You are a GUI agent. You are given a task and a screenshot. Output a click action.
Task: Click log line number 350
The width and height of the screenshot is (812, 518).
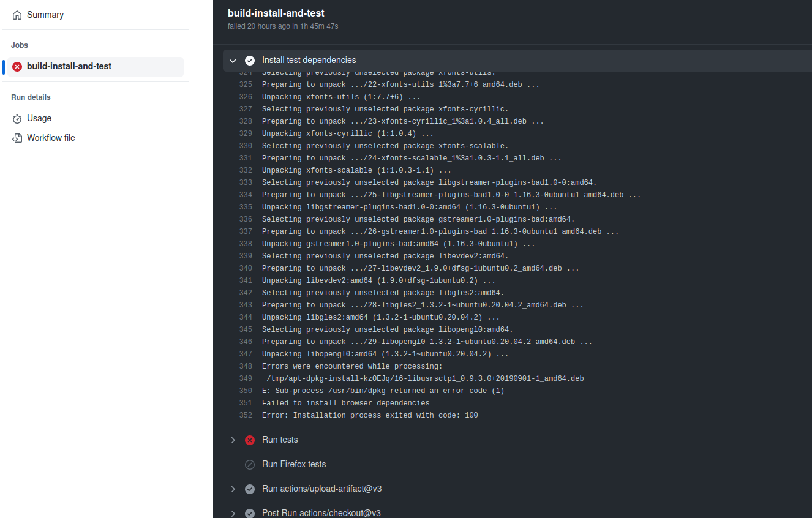(x=246, y=391)
